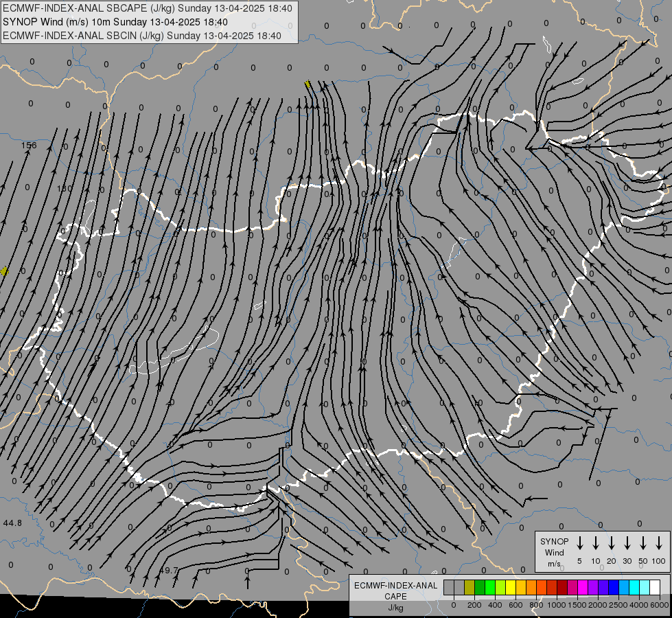Viewport: 672px width, 618px height.
Task: Click the wind arrow above the 20 m/s label
Action: (612, 543)
